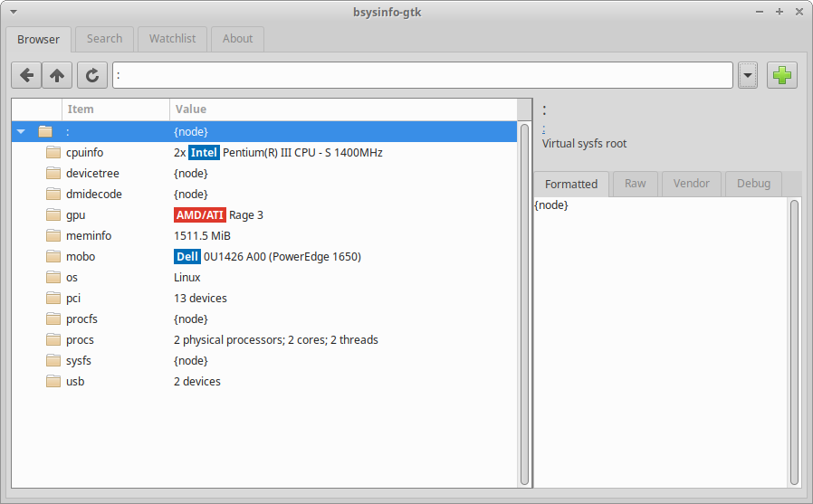Image resolution: width=813 pixels, height=504 pixels.
Task: Select the gpu row label
Action: coord(76,215)
